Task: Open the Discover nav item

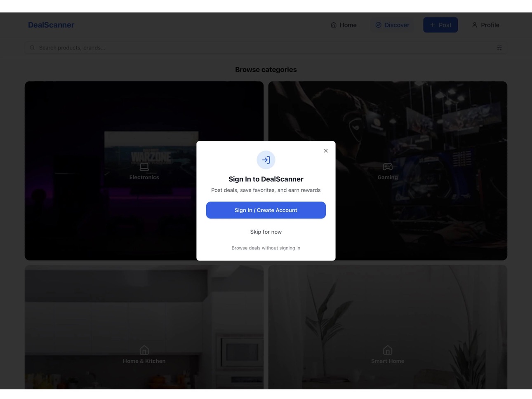Action: tap(392, 25)
